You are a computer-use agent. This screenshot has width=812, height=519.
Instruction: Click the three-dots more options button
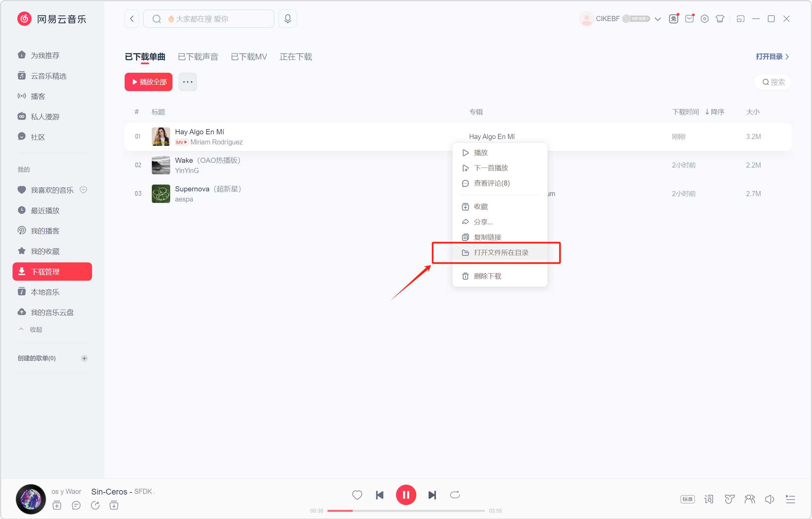[x=187, y=82]
